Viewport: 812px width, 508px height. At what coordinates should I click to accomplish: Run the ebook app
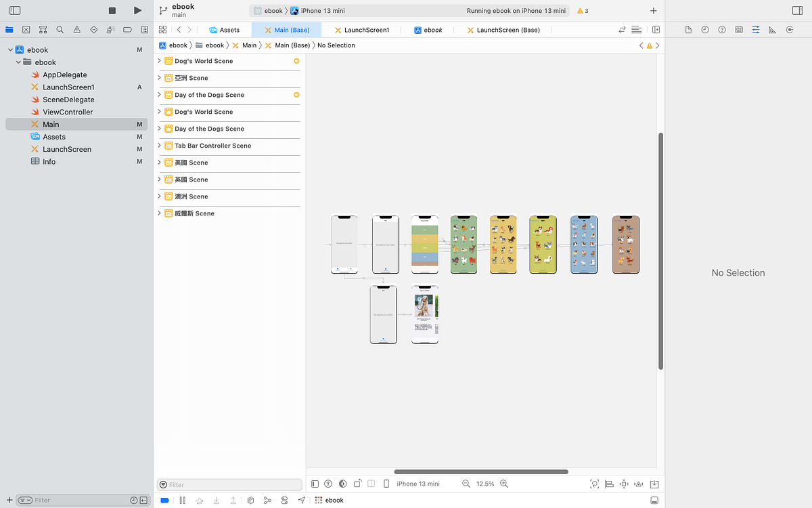coord(137,10)
